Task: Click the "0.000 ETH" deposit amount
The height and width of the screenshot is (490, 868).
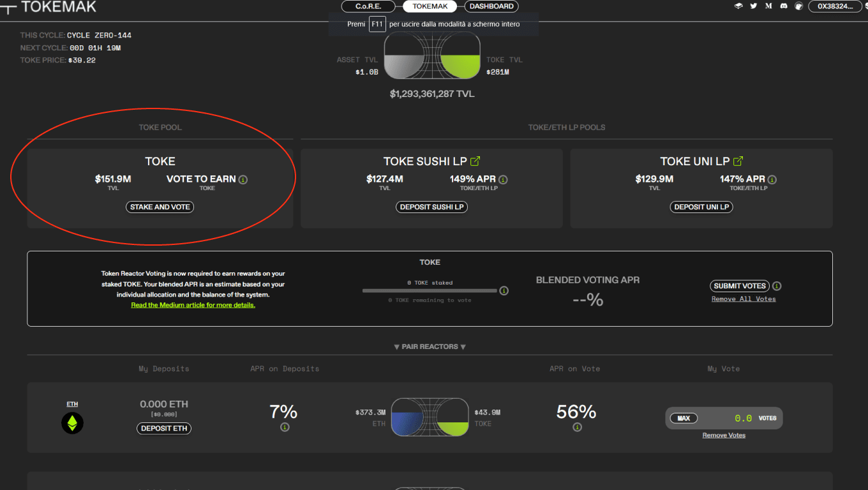Action: [164, 404]
